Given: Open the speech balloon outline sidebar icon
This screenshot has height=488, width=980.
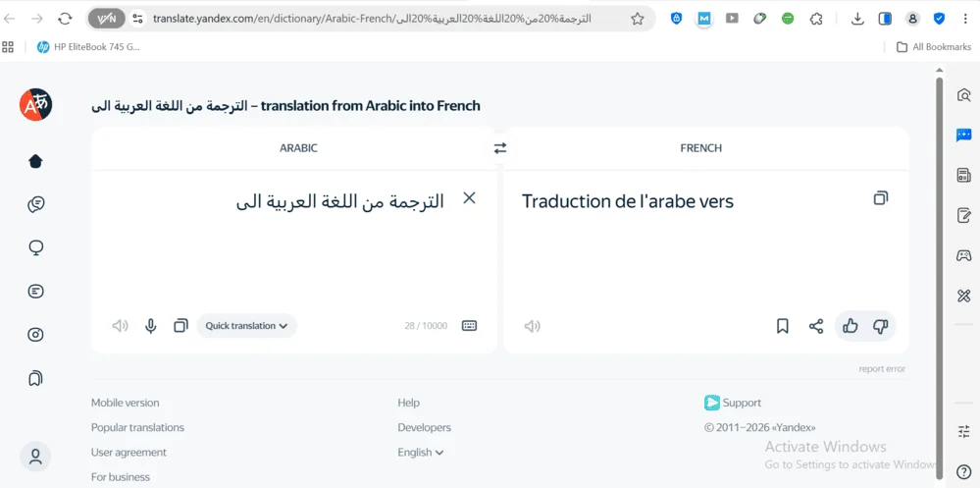Looking at the screenshot, I should pos(35,248).
